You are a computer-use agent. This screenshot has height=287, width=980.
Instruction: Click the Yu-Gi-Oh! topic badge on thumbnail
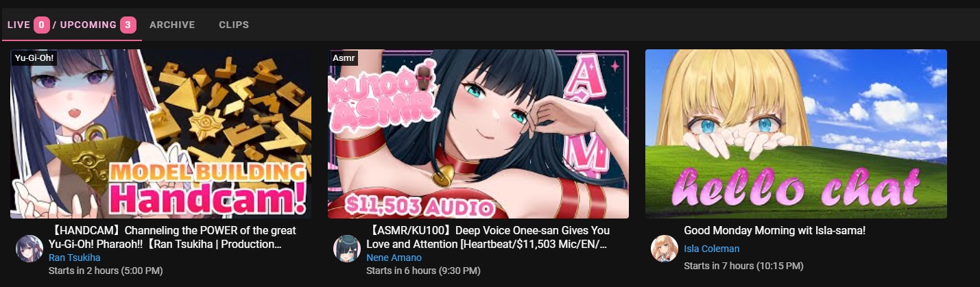click(x=34, y=58)
